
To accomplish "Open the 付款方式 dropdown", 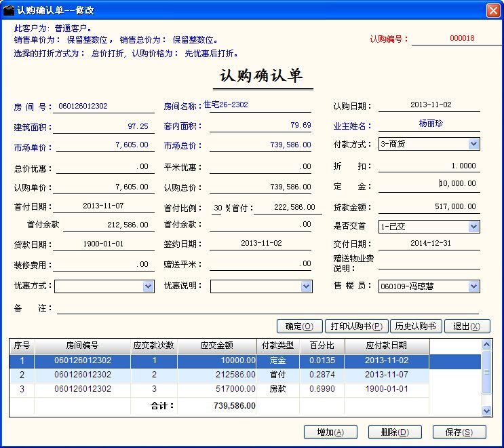I will click(x=474, y=144).
